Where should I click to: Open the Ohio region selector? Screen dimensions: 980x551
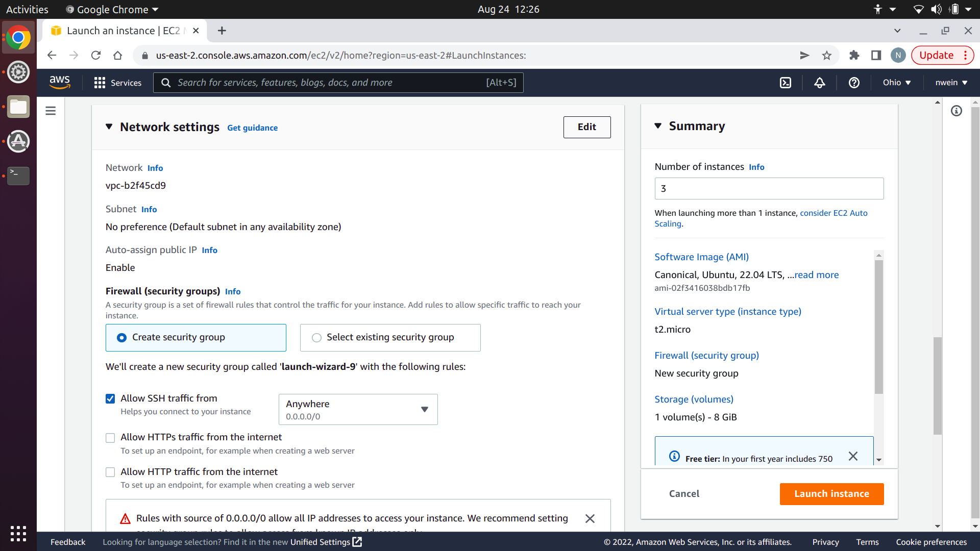coord(897,83)
